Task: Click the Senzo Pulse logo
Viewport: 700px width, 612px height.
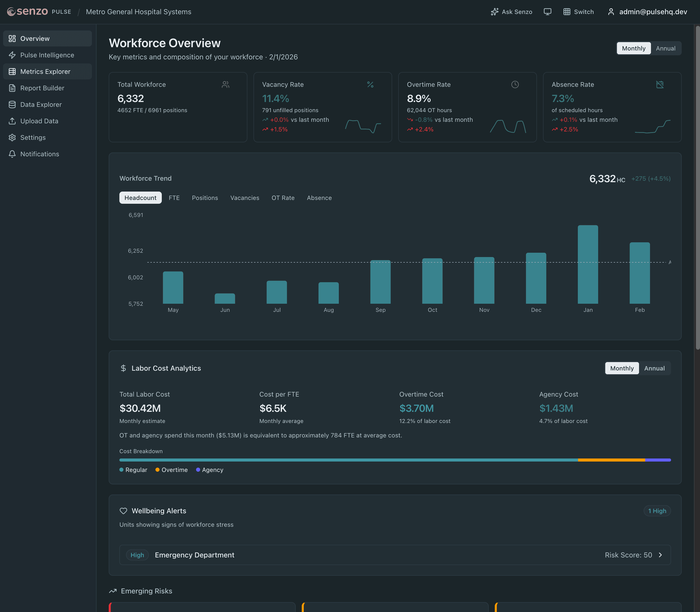Action: pyautogui.click(x=29, y=11)
